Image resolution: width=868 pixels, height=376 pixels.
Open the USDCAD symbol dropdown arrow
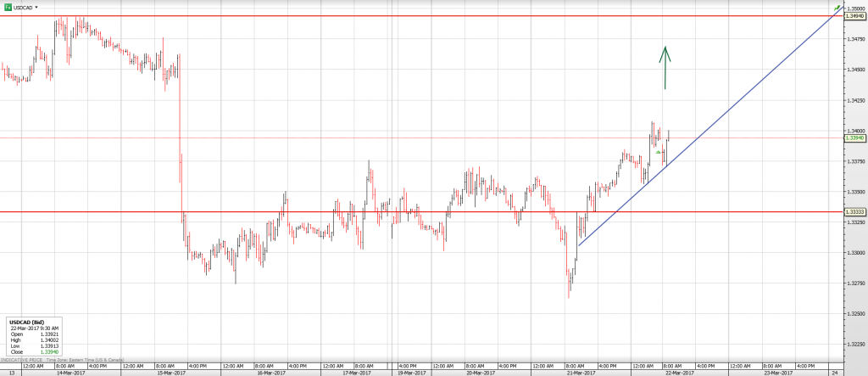pyautogui.click(x=36, y=7)
